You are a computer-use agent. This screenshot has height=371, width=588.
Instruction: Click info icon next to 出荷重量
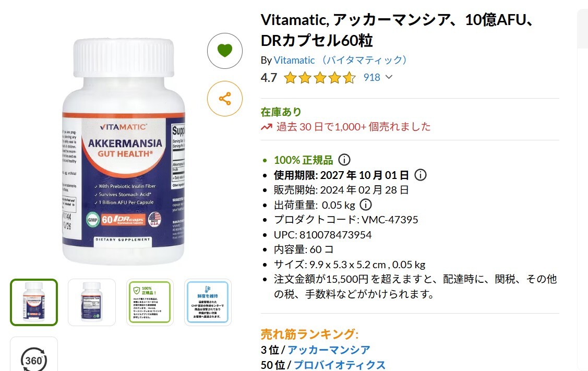[366, 205]
